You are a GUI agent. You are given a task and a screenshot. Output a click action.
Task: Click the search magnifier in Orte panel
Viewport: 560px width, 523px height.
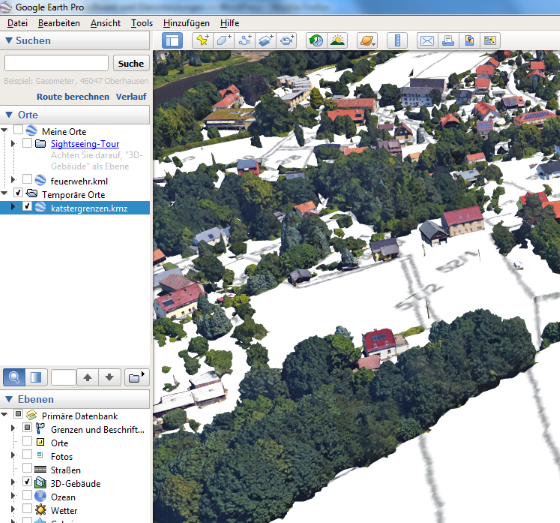tap(14, 377)
